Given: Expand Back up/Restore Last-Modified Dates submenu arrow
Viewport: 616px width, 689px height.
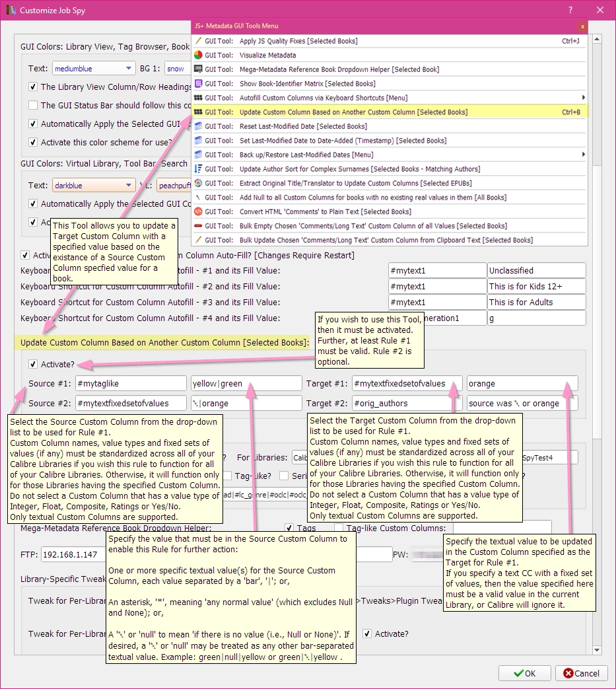Looking at the screenshot, I should tap(583, 154).
